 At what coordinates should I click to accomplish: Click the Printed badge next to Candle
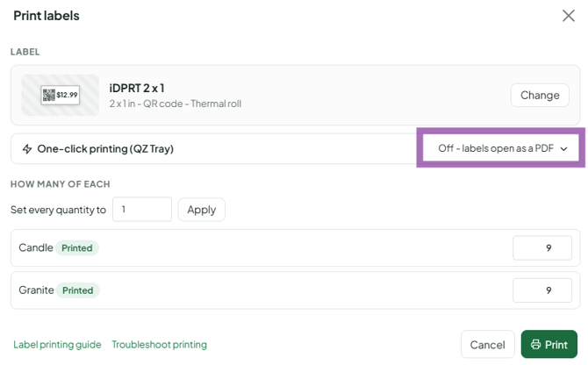[77, 248]
